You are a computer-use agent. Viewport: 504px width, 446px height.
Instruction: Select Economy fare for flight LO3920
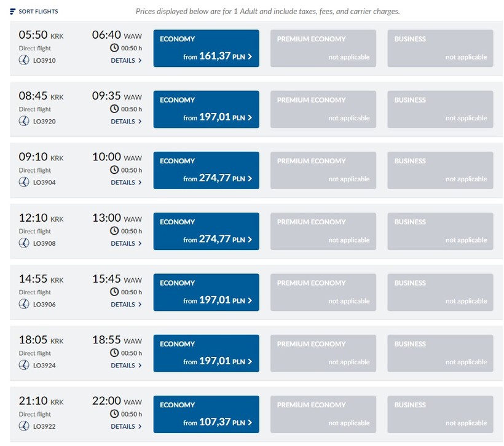pyautogui.click(x=206, y=109)
